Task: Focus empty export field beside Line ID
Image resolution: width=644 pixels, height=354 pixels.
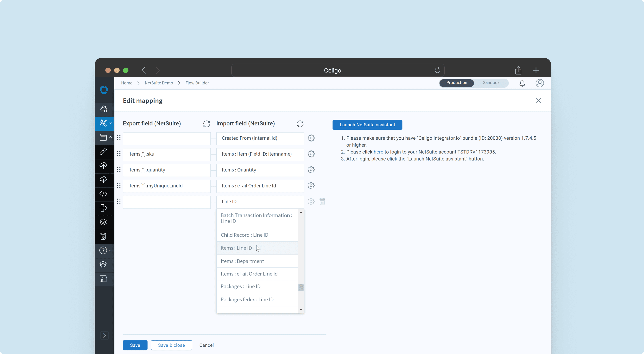Action: (x=166, y=202)
